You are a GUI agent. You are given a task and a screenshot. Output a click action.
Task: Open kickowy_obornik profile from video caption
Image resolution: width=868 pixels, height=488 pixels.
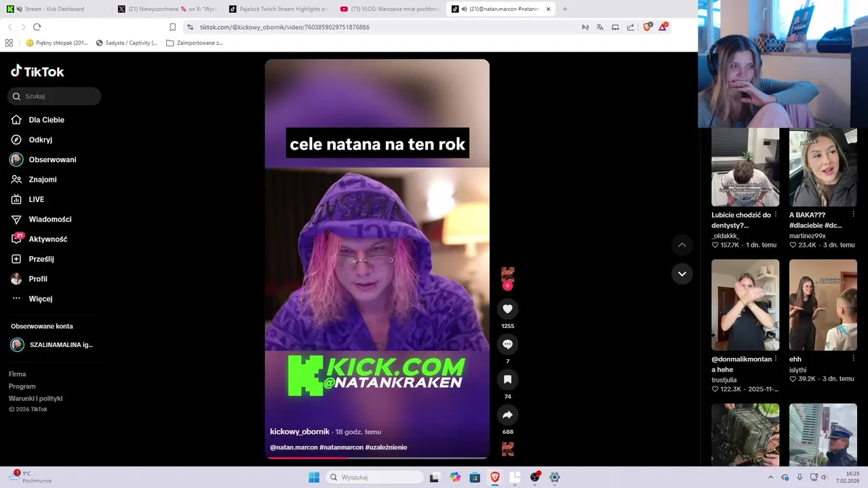click(300, 432)
